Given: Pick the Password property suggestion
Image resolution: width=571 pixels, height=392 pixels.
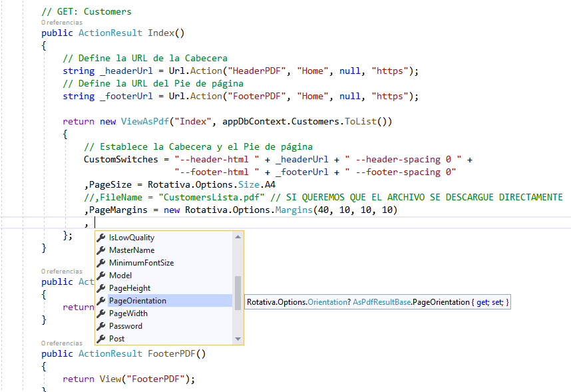Looking at the screenshot, I should tap(164, 326).
